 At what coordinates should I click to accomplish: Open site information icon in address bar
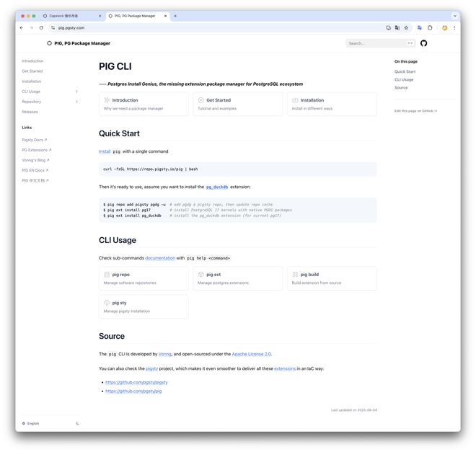point(53,27)
